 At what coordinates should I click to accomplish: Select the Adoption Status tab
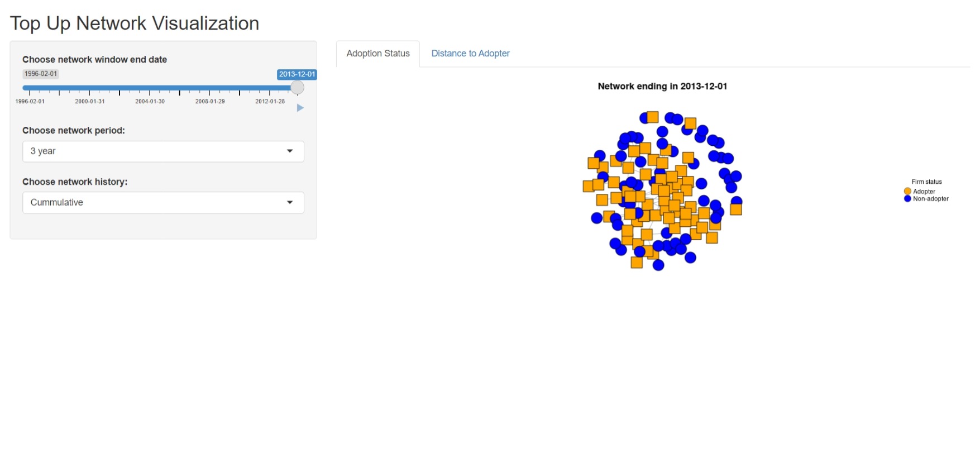point(378,54)
